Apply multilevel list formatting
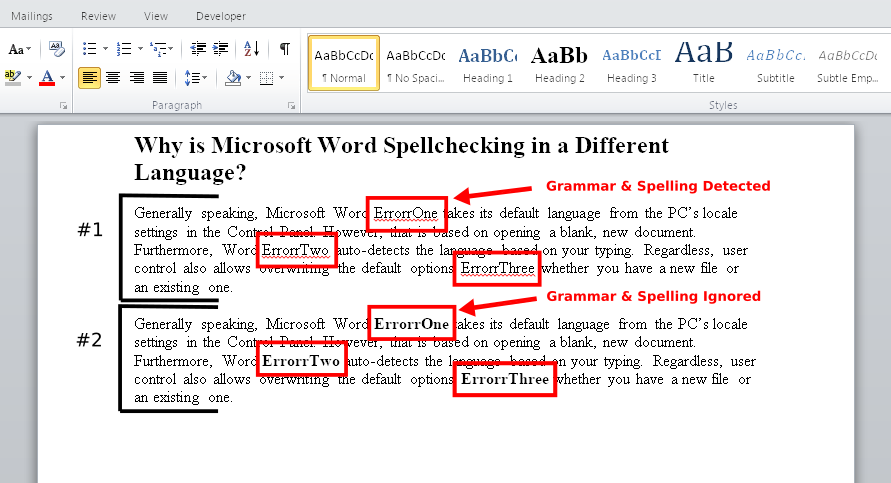Viewport: 891px width, 483px height. (x=157, y=49)
